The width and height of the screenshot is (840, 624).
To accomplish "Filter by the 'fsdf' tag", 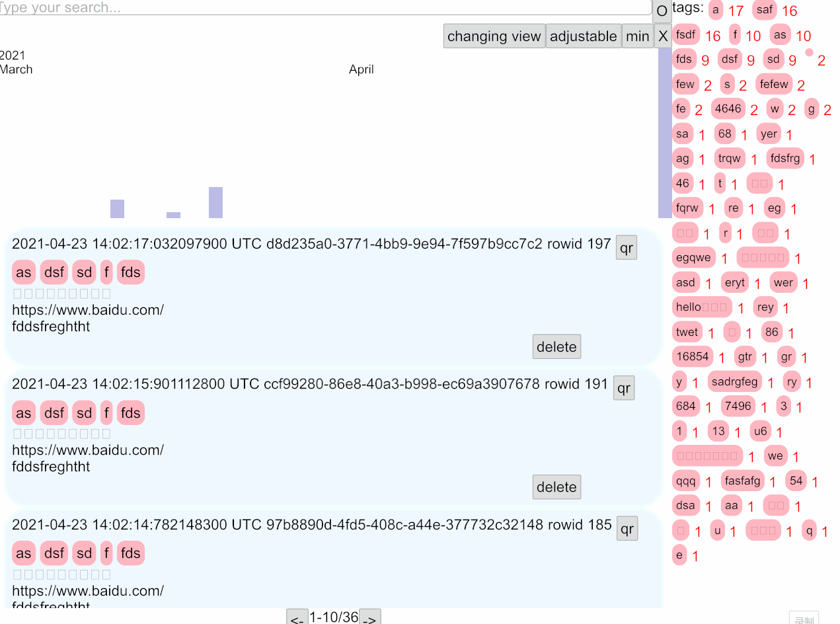I will pos(686,34).
